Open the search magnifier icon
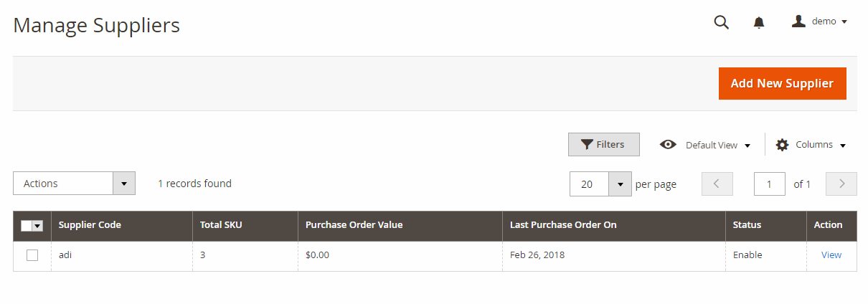 721,22
